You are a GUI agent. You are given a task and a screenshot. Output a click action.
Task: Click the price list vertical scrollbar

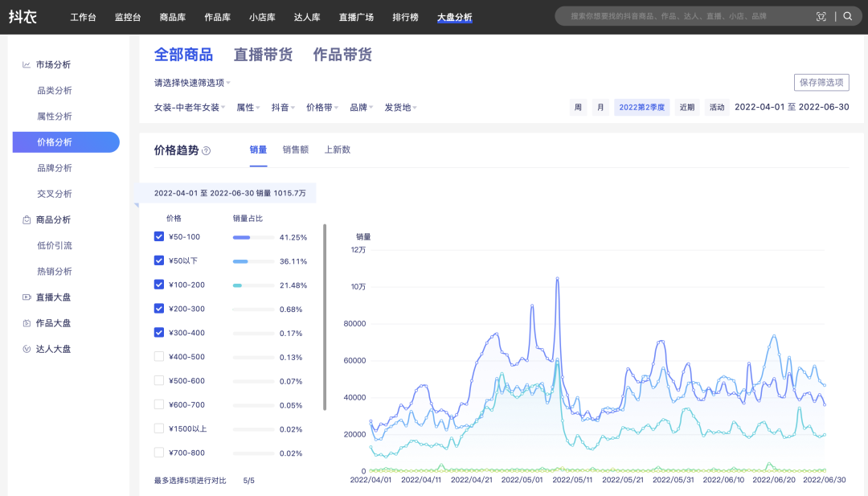[325, 318]
